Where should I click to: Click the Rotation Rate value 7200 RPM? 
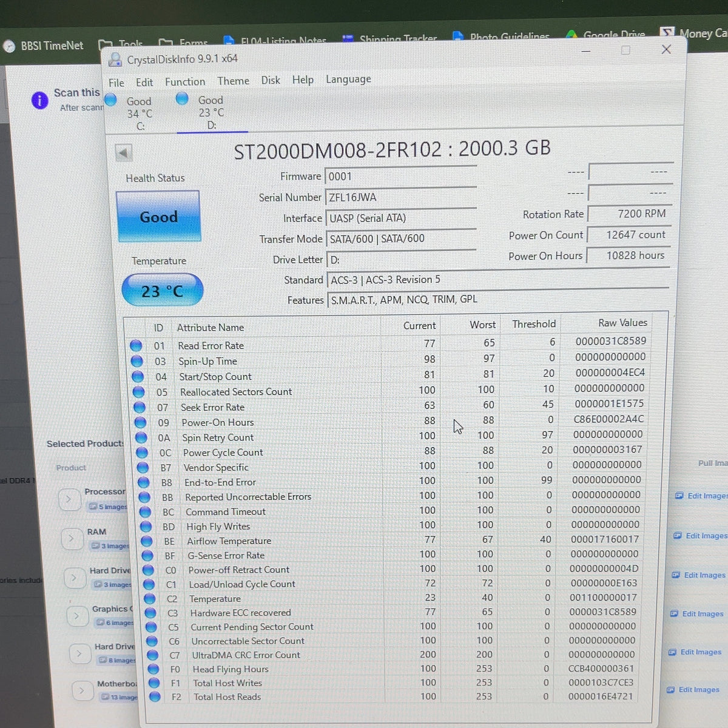point(629,214)
